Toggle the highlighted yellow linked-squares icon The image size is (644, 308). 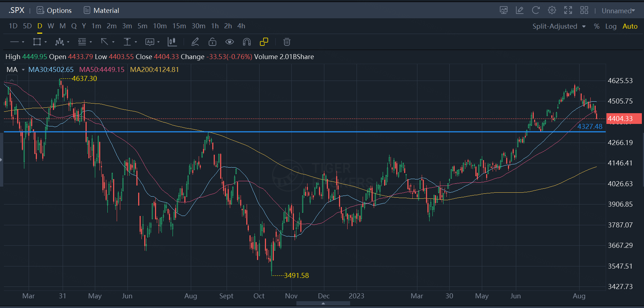click(264, 42)
